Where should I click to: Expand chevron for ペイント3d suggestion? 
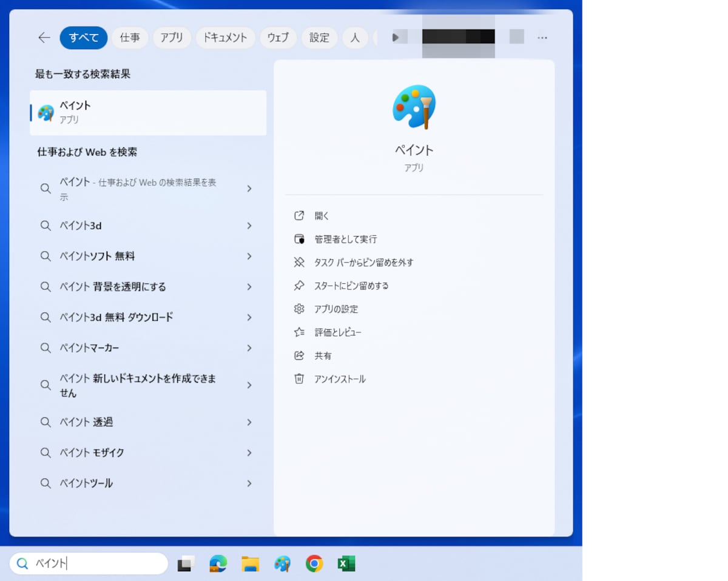[249, 226]
